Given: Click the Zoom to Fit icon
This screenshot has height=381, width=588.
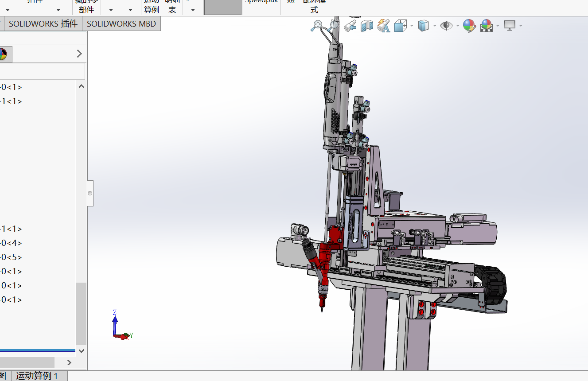Looking at the screenshot, I should [x=316, y=26].
